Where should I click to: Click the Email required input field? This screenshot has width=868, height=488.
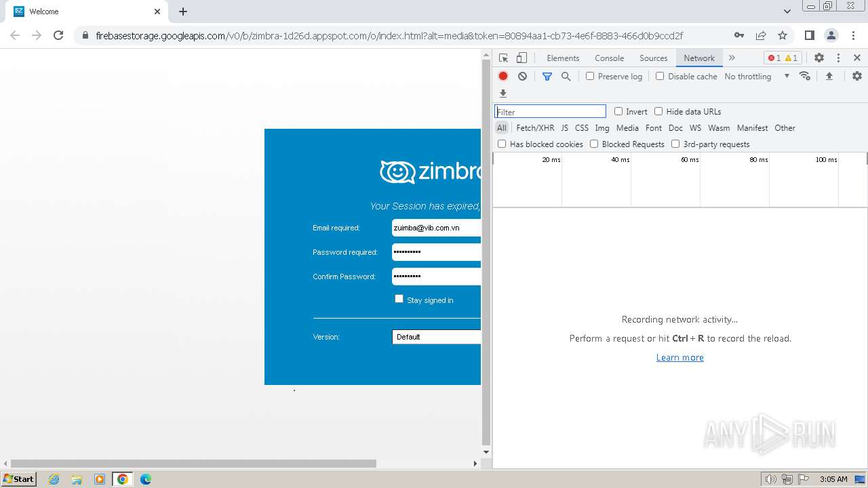(436, 228)
